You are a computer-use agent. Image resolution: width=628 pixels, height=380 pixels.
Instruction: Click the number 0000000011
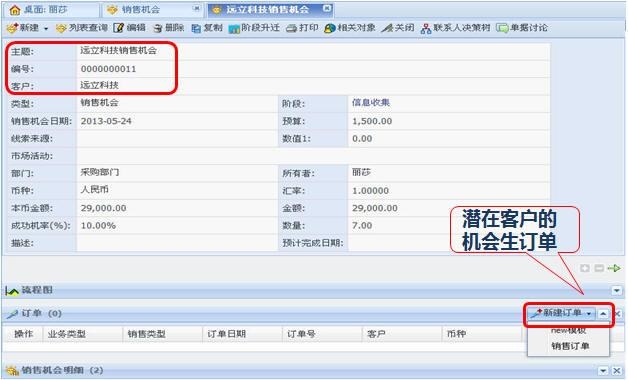(109, 69)
